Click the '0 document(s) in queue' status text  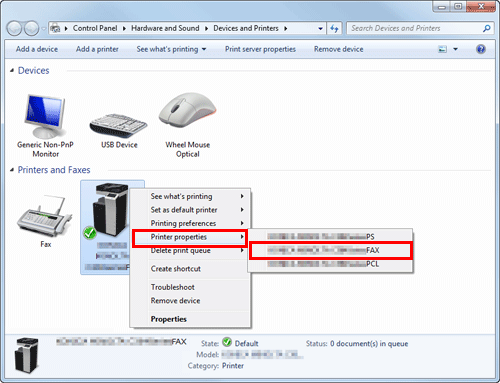[x=369, y=344]
